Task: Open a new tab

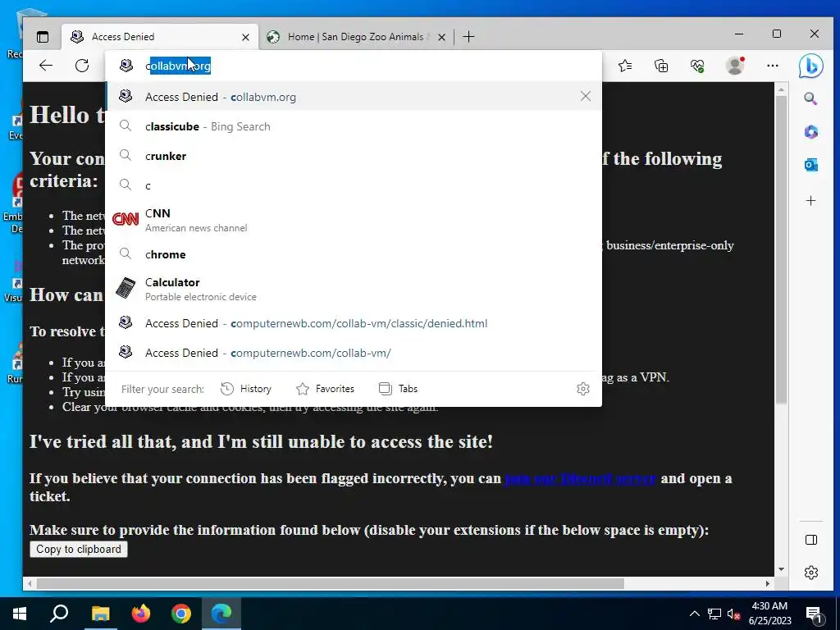Action: click(468, 37)
